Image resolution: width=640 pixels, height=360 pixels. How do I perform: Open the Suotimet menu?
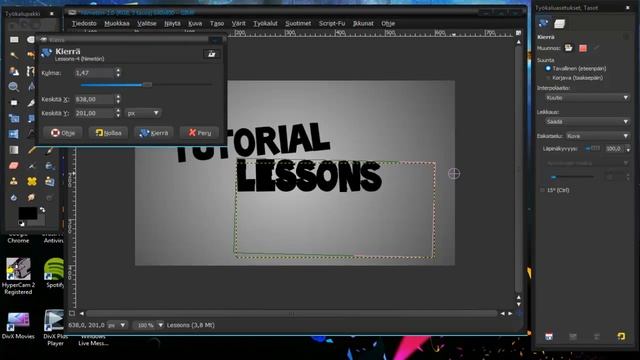[x=298, y=23]
